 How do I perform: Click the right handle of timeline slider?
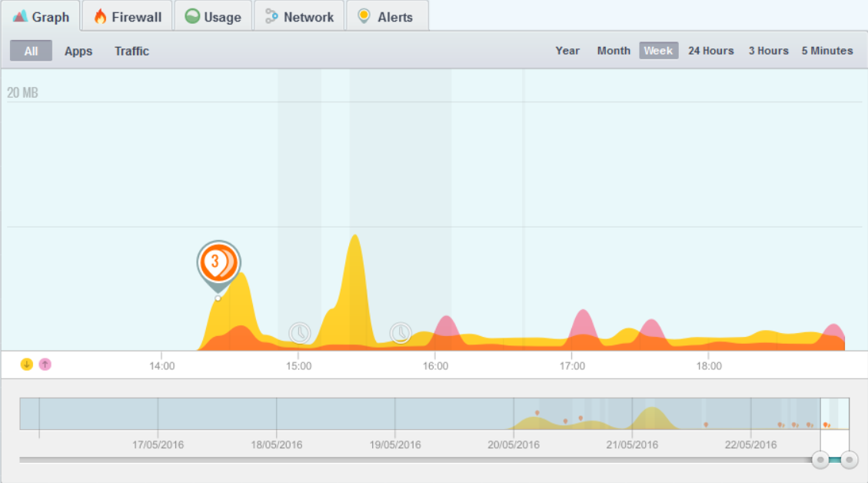pyautogui.click(x=849, y=460)
